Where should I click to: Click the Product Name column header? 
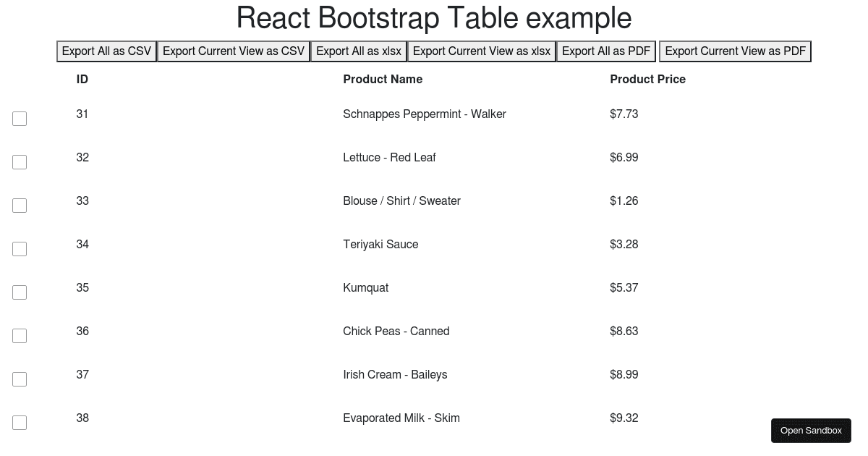click(x=383, y=80)
